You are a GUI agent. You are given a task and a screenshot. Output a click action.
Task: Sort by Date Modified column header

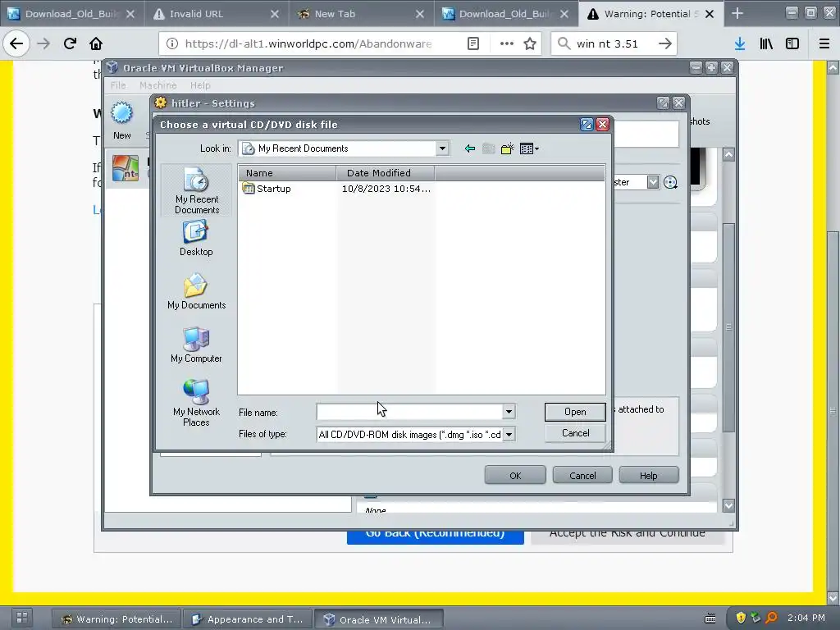click(386, 172)
